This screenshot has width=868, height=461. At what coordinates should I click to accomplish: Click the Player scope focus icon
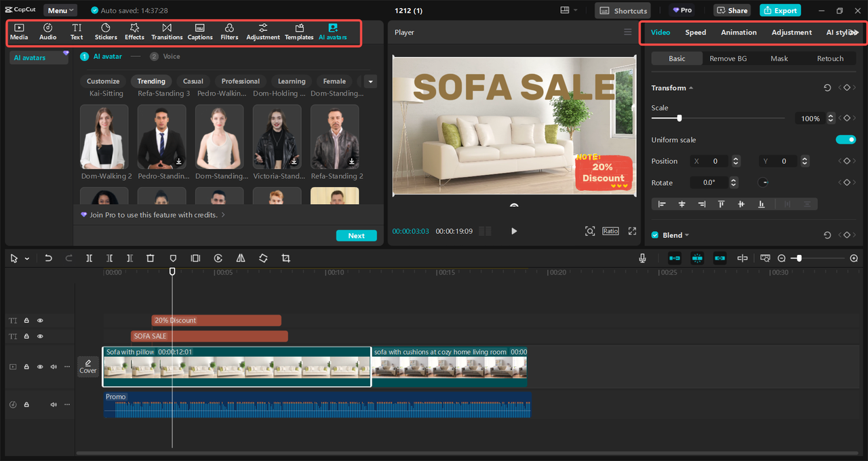coord(590,231)
